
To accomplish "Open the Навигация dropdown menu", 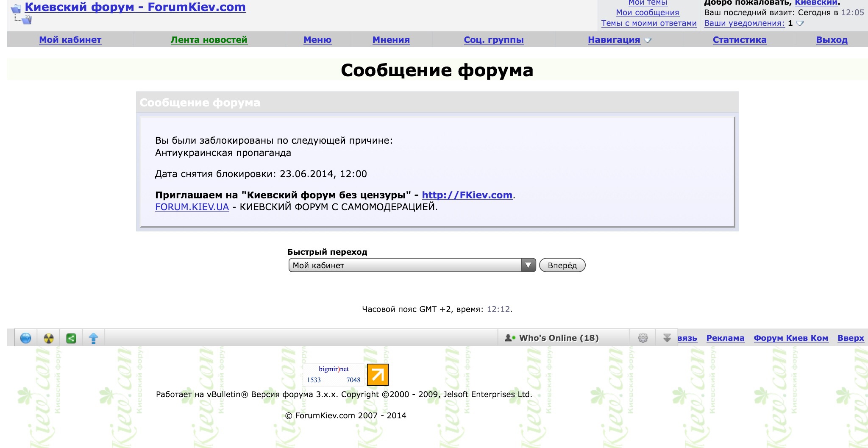I will [619, 40].
